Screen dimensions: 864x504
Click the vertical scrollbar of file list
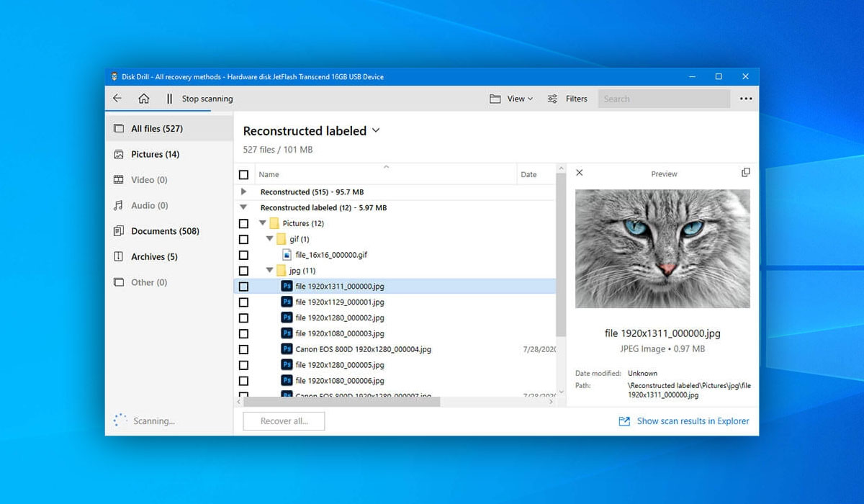coord(561,256)
